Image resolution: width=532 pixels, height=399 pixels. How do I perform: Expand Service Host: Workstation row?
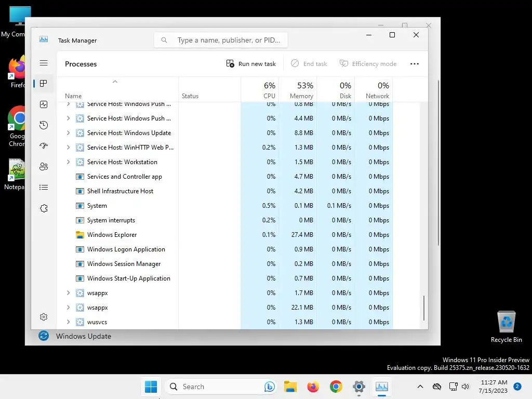(x=68, y=162)
